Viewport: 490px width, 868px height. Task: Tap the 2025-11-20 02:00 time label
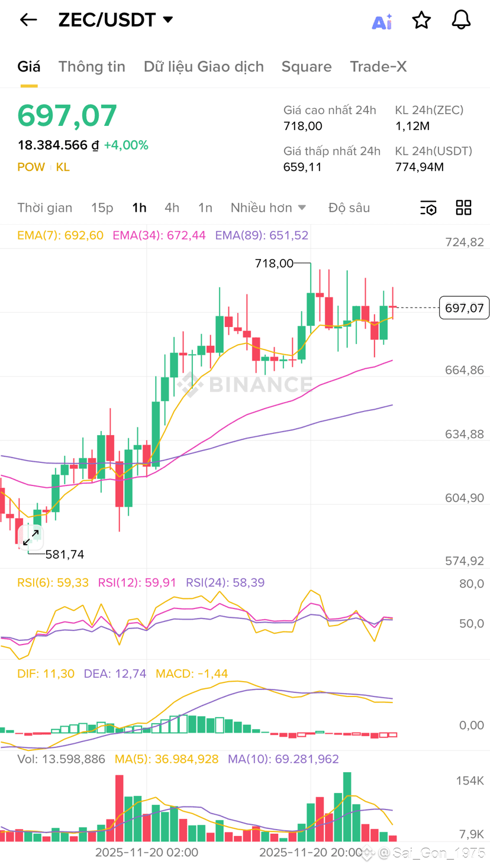click(x=147, y=852)
